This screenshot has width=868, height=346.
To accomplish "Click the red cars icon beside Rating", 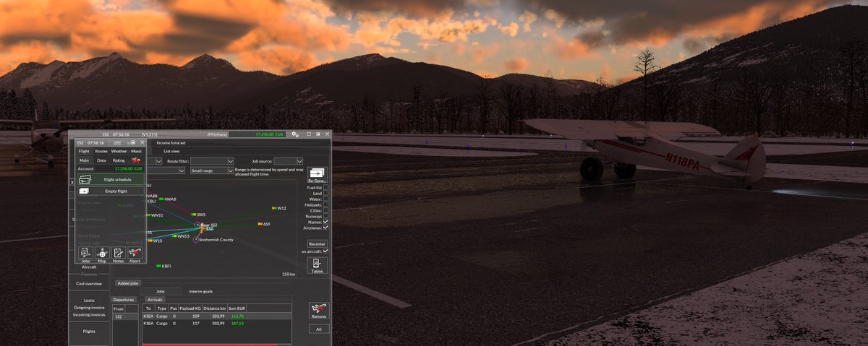I will click(135, 160).
